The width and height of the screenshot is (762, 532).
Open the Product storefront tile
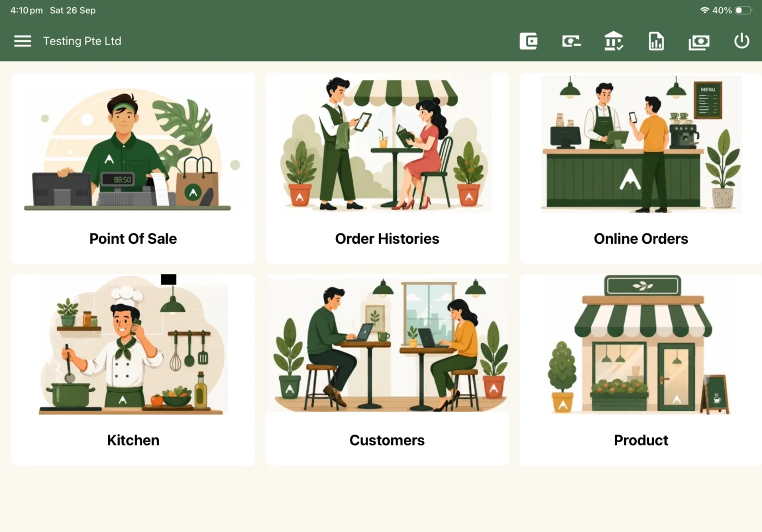pyautogui.click(x=641, y=370)
